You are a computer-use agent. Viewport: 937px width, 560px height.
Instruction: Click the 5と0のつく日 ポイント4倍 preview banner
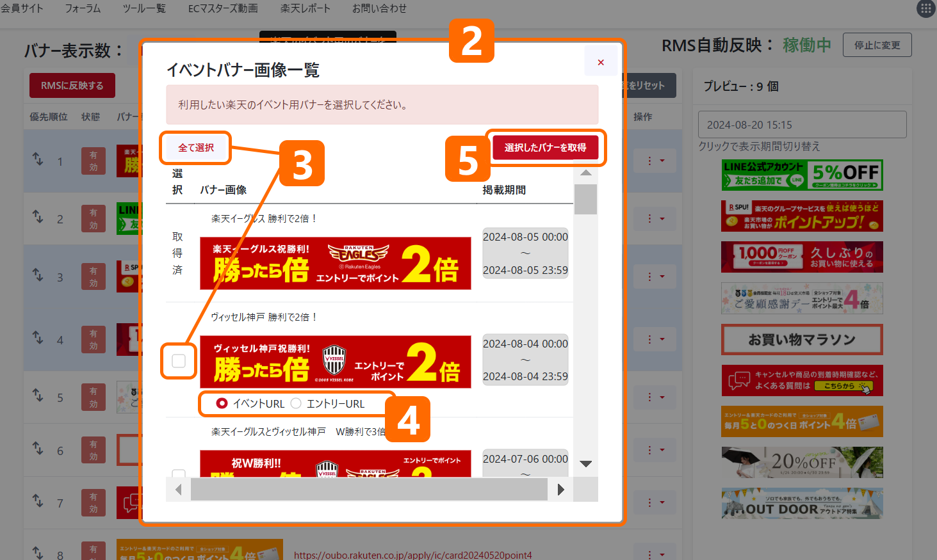802,422
